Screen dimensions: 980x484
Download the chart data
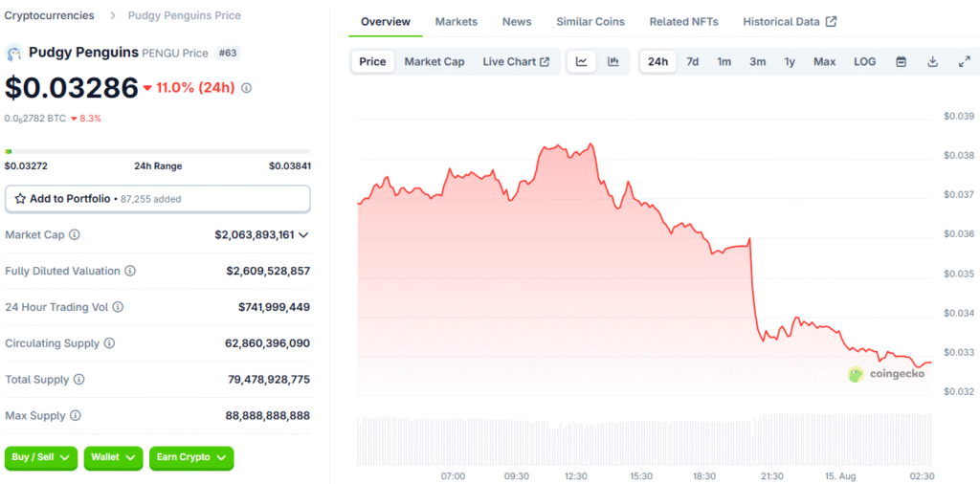932,62
